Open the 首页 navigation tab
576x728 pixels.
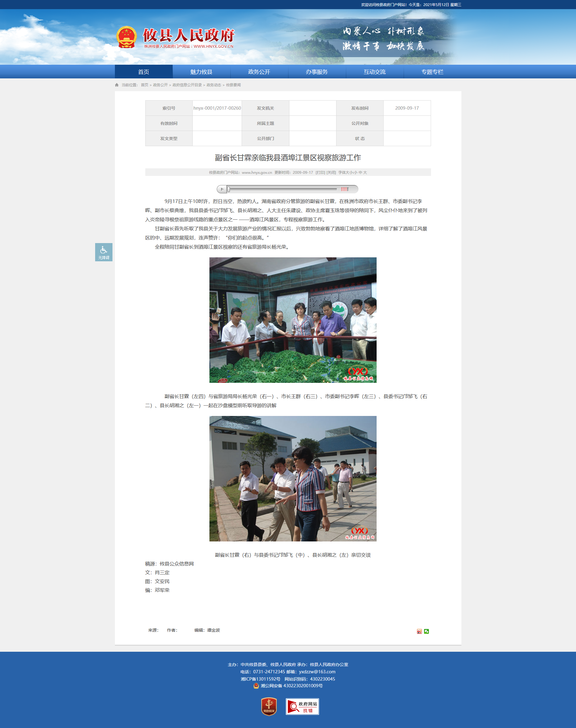144,72
